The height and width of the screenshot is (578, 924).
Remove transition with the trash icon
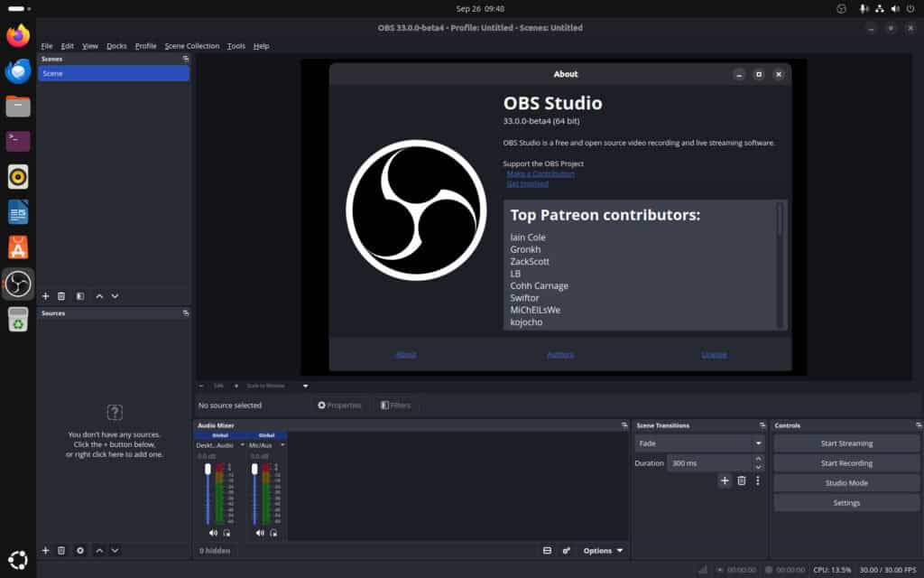[x=742, y=480]
